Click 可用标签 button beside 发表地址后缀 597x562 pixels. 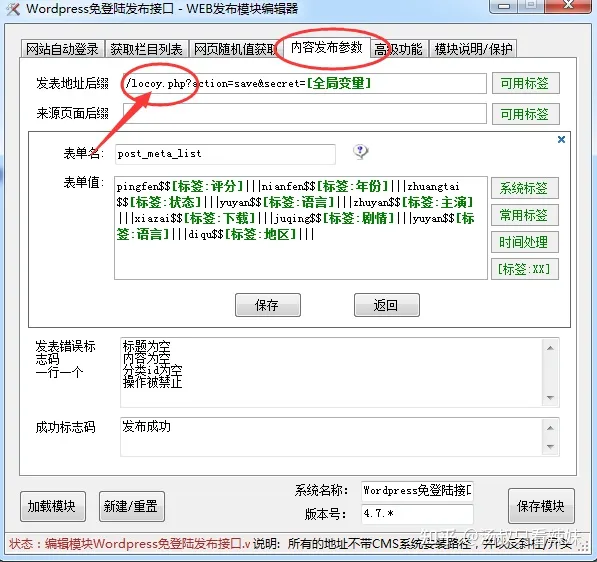(525, 83)
